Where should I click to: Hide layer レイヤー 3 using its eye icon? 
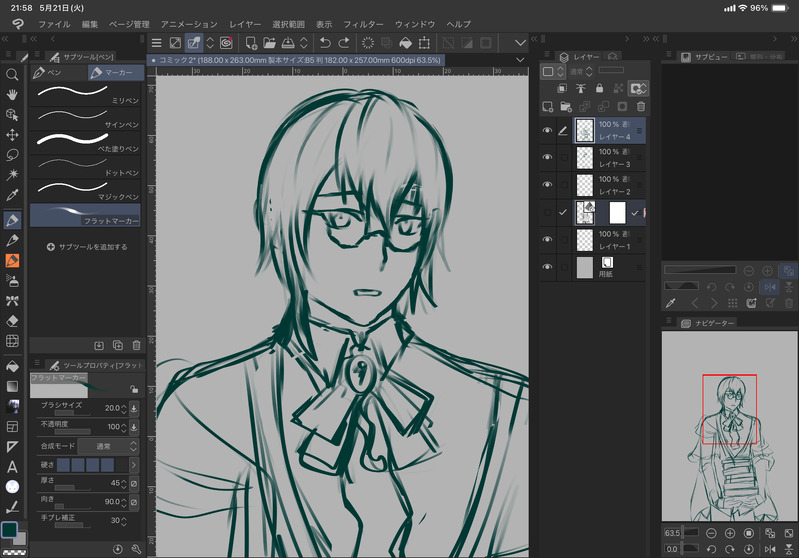pyautogui.click(x=547, y=157)
